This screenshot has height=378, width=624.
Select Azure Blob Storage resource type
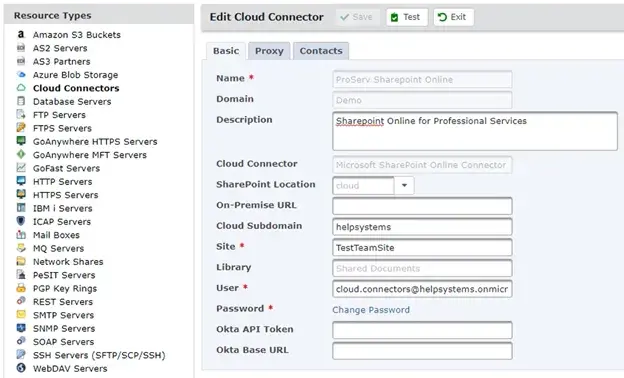pyautogui.click(x=76, y=75)
